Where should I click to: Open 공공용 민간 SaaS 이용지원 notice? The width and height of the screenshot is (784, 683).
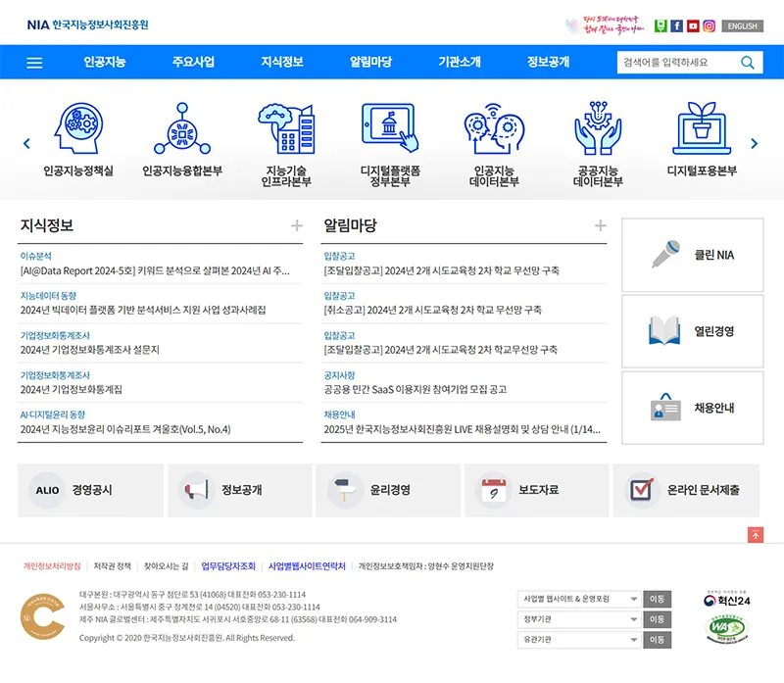tap(415, 389)
